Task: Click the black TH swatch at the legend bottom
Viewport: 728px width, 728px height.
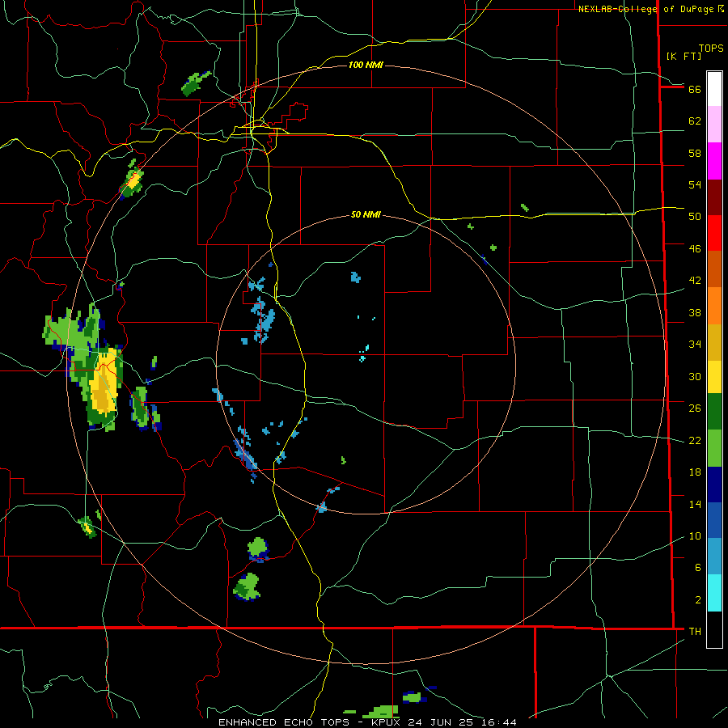Action: point(714,629)
